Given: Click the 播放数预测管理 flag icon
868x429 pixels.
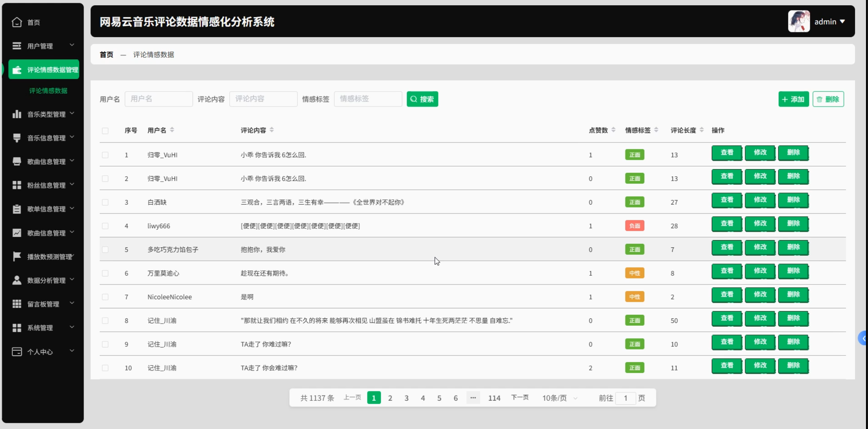Looking at the screenshot, I should pyautogui.click(x=17, y=257).
